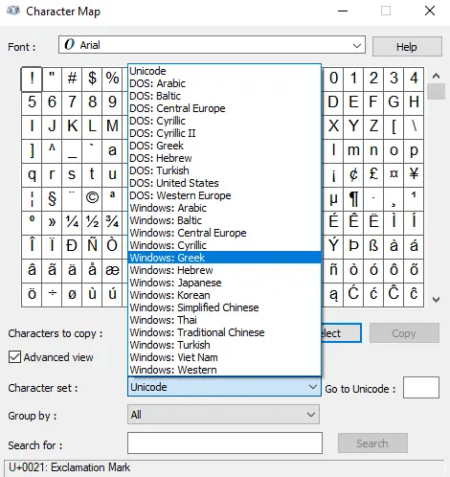Pick the pound sterling £ character
Screen dimensions: 450x477
click(x=373, y=174)
